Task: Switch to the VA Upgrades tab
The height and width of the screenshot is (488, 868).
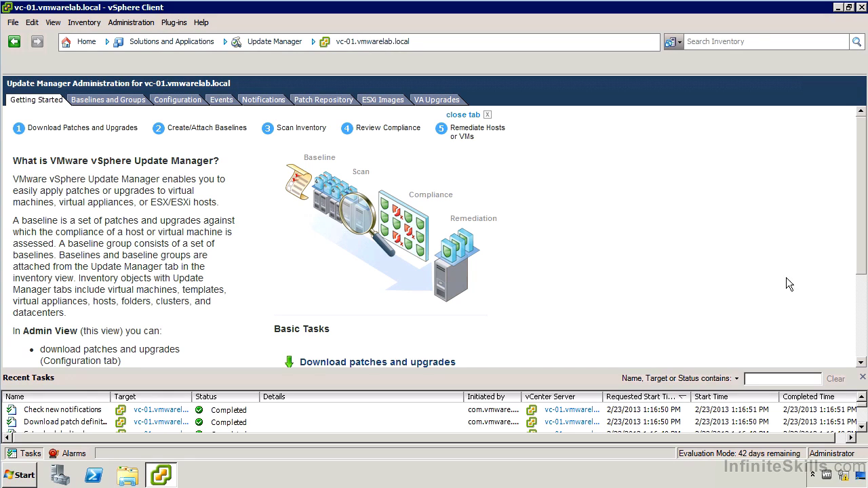Action: [437, 100]
